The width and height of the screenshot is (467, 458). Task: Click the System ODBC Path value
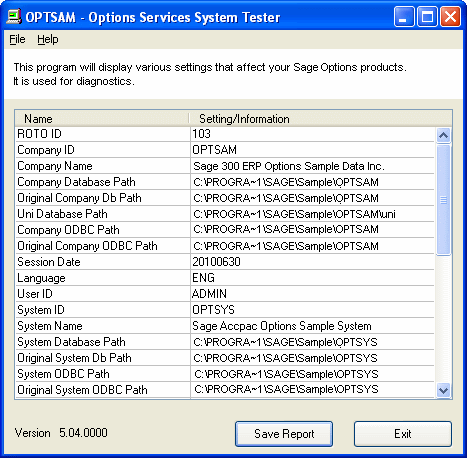click(x=286, y=374)
